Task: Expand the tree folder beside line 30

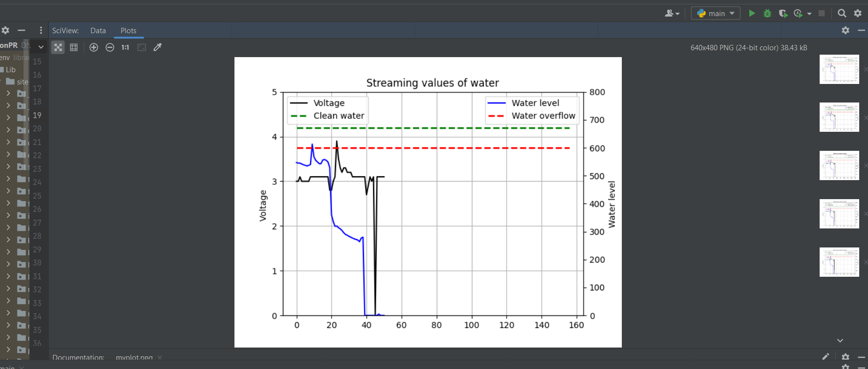Action: click(8, 264)
